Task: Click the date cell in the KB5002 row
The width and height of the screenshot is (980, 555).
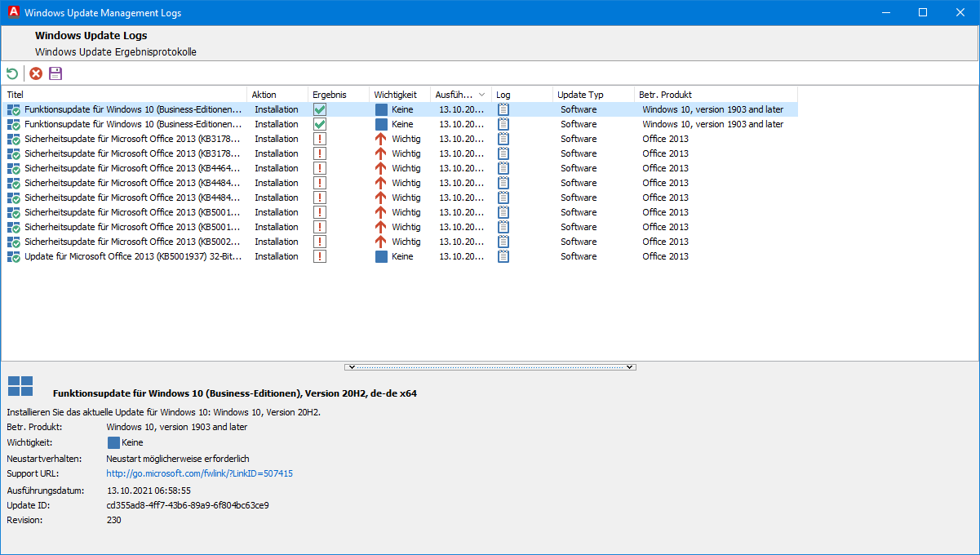Action: click(x=461, y=242)
